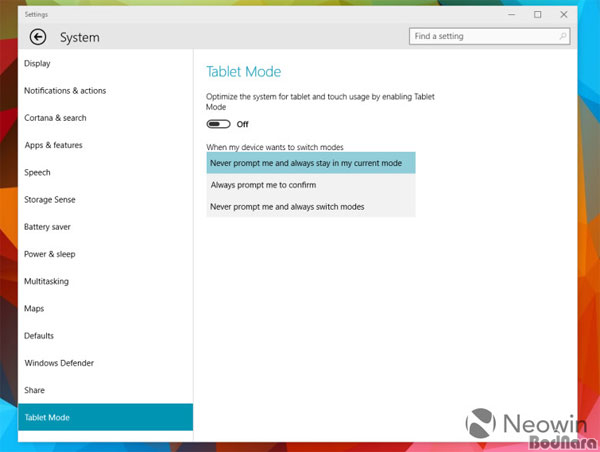The width and height of the screenshot is (600, 452).
Task: Click the search magnifier icon
Action: pos(563,37)
